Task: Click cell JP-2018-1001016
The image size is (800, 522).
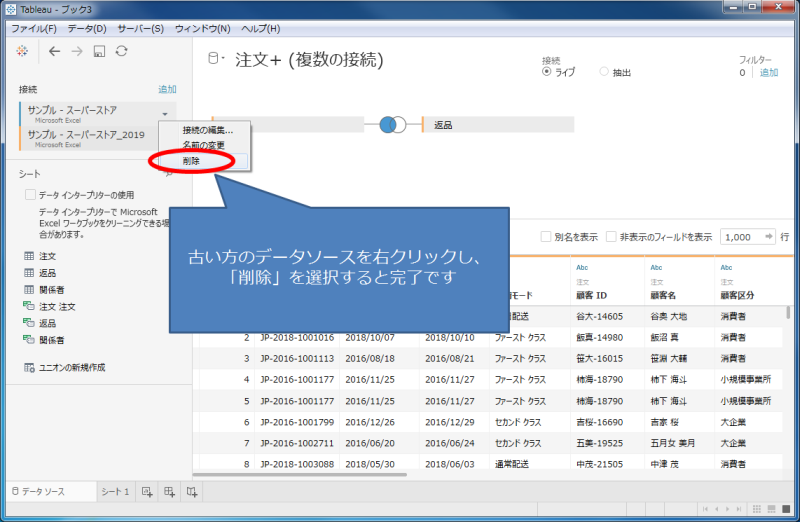Action: pos(297,337)
